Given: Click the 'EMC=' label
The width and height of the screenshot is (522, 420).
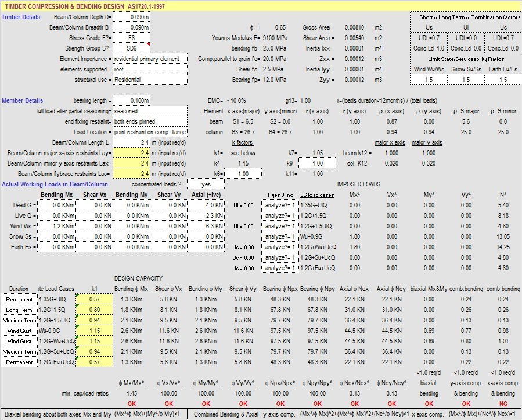Looking at the screenshot, I should (x=215, y=100).
